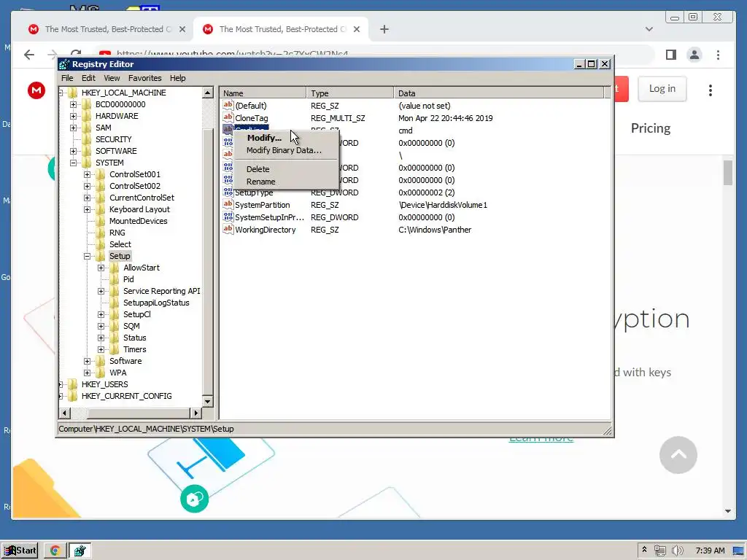Click the SystemSetupInProgress DWORD icon
Viewport: 747px width, 560px height.
point(228,217)
